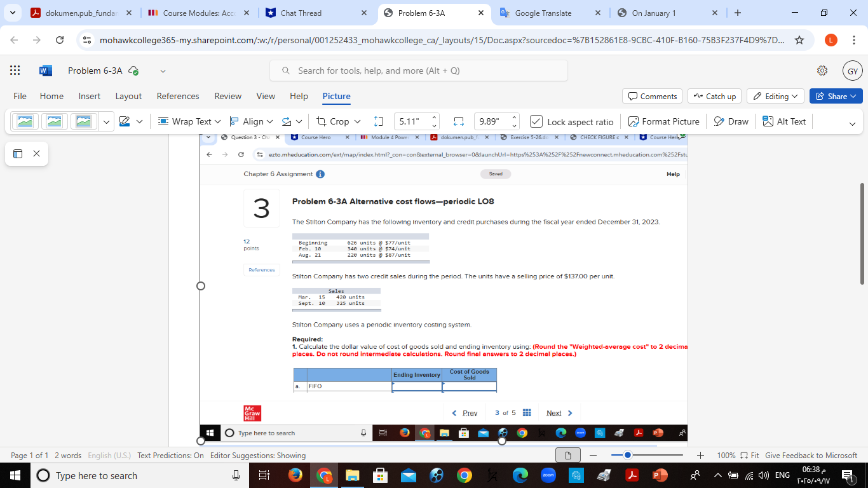The height and width of the screenshot is (488, 868).
Task: Open the Format Picture pane
Action: pos(663,121)
